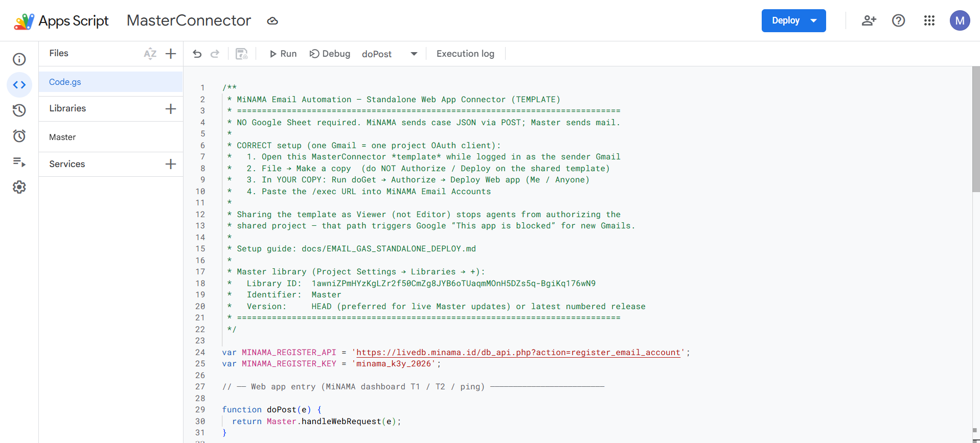Add a library with plus icon
980x443 pixels.
(x=171, y=109)
